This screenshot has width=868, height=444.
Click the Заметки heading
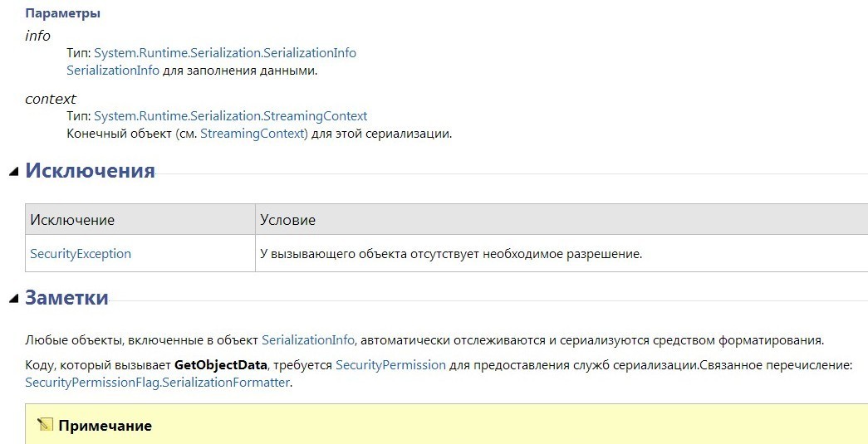66,297
